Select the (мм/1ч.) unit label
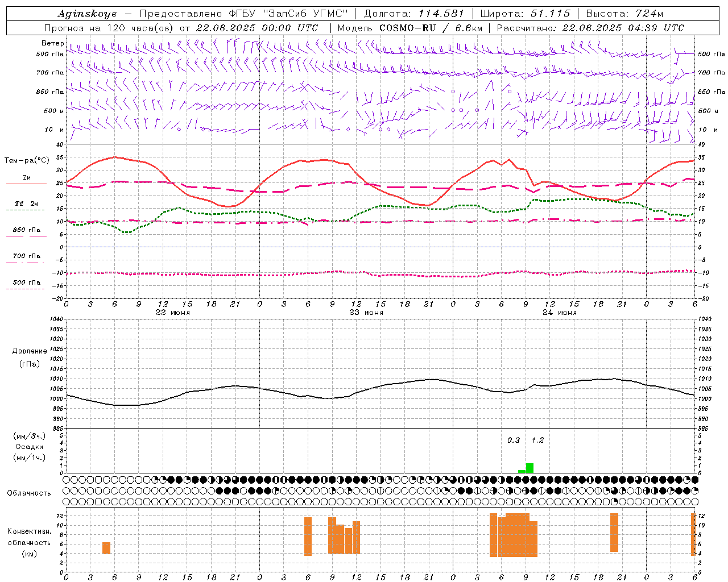The image size is (728, 582). 30,458
